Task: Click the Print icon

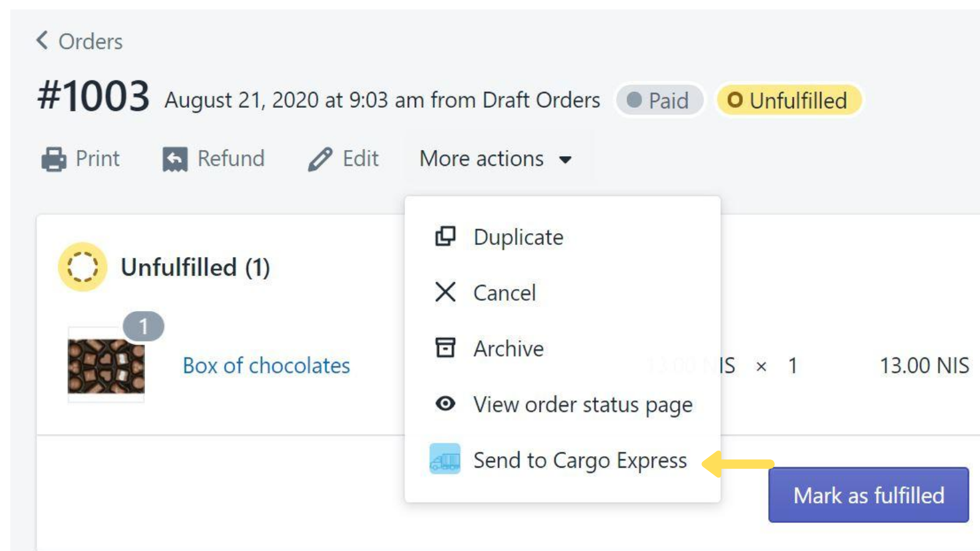Action: [x=52, y=159]
